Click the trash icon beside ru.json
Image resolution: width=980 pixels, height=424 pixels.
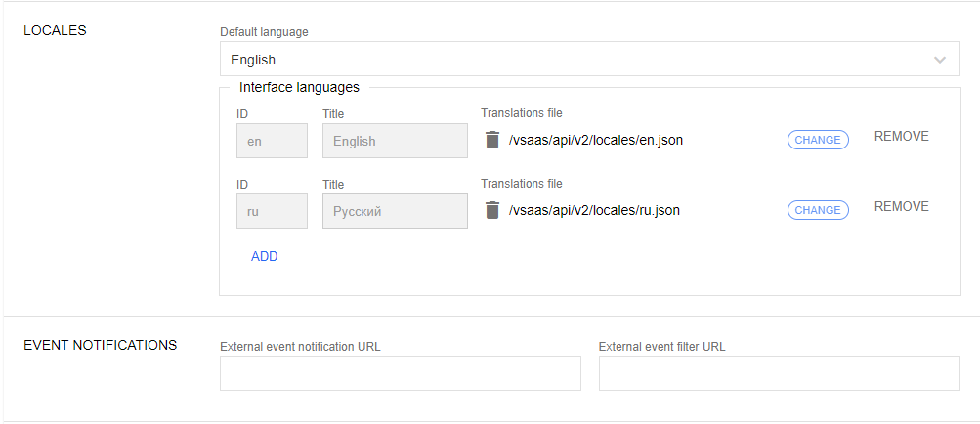click(492, 210)
